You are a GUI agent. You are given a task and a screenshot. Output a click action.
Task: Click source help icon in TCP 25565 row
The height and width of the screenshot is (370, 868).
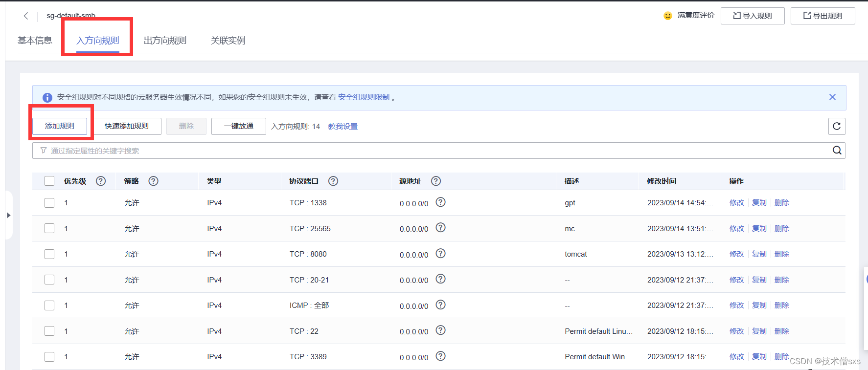(x=440, y=228)
